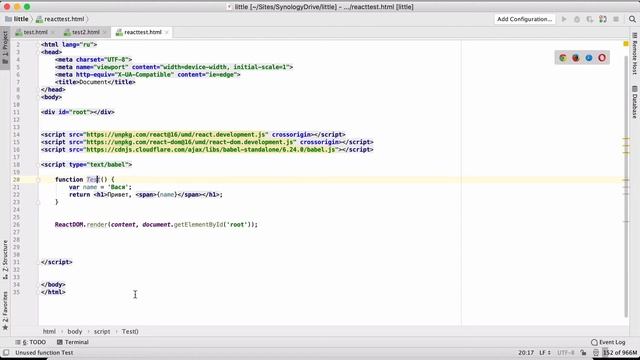Collapse the function Test fold marker on line 20
Screen dimensions: 640x360
point(38,180)
